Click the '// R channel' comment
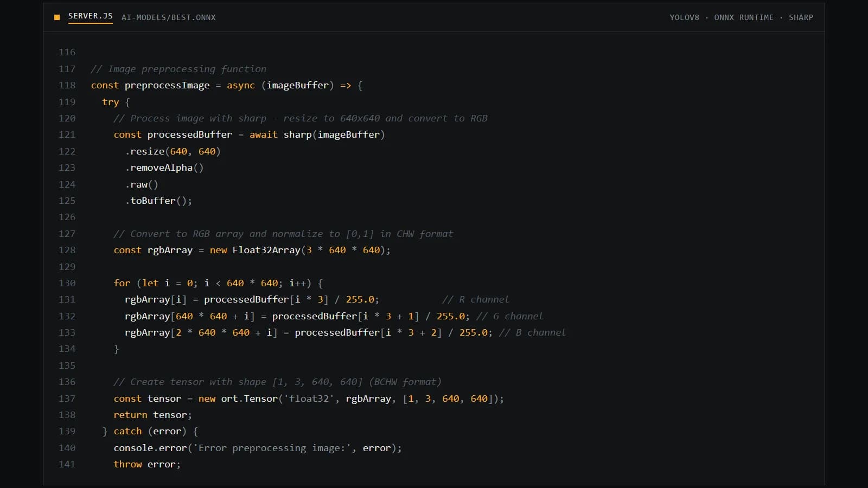The image size is (868, 488). (476, 299)
